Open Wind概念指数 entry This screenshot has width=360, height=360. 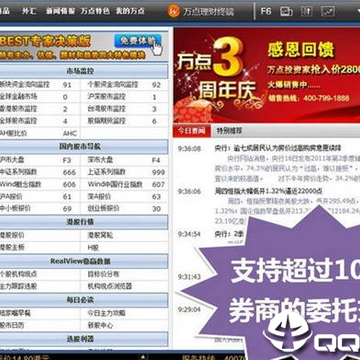(20, 184)
